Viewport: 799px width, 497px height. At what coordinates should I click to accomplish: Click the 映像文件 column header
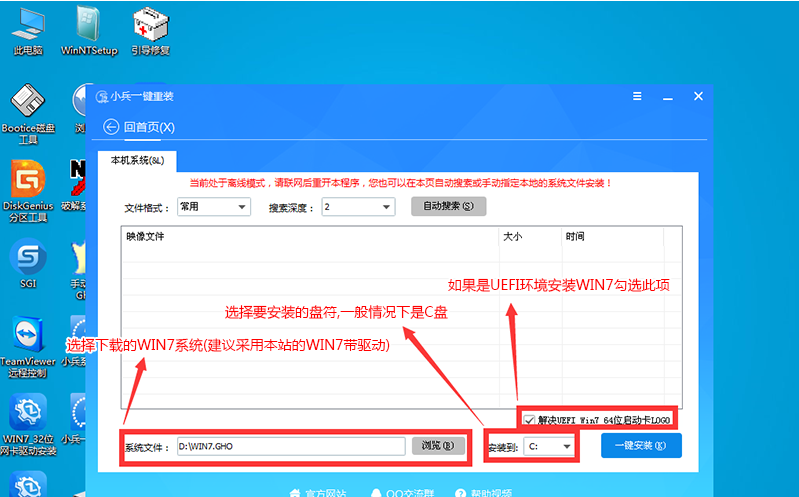tap(310, 237)
